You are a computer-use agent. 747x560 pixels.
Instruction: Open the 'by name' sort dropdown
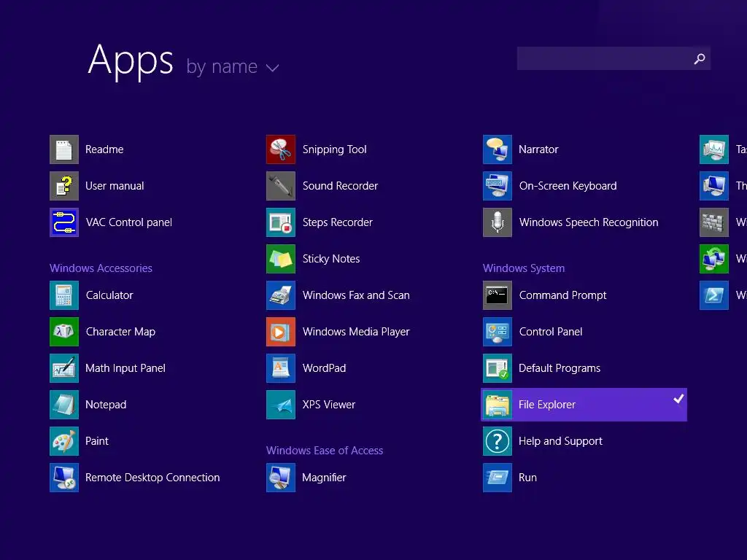coord(232,67)
